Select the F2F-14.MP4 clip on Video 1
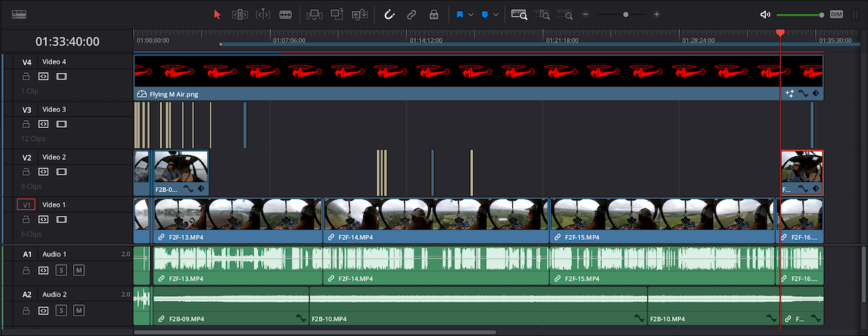Image resolution: width=868 pixels, height=336 pixels. point(435,220)
